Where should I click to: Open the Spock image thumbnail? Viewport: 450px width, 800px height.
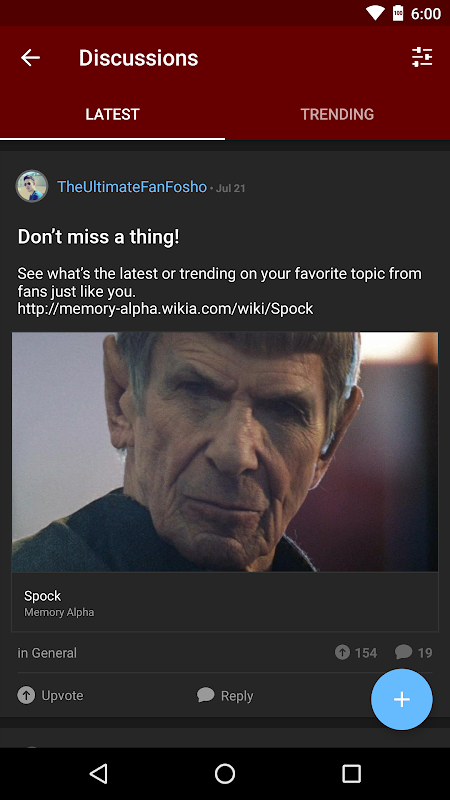[x=225, y=452]
